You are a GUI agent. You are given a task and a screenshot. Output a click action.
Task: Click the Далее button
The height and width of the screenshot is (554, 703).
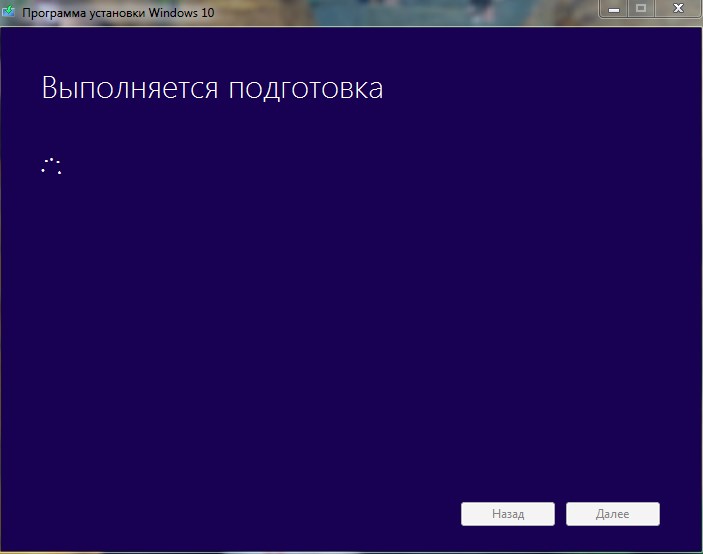pos(612,514)
